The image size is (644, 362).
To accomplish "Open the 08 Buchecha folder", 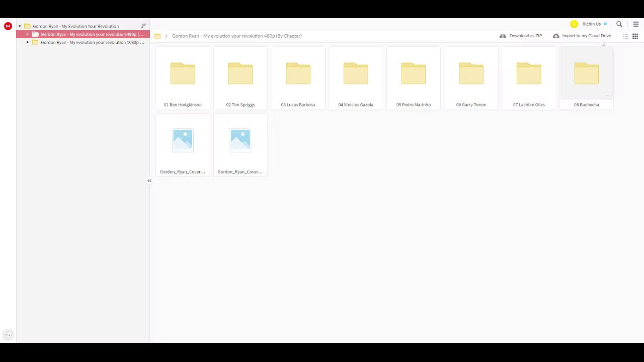I will tap(587, 78).
